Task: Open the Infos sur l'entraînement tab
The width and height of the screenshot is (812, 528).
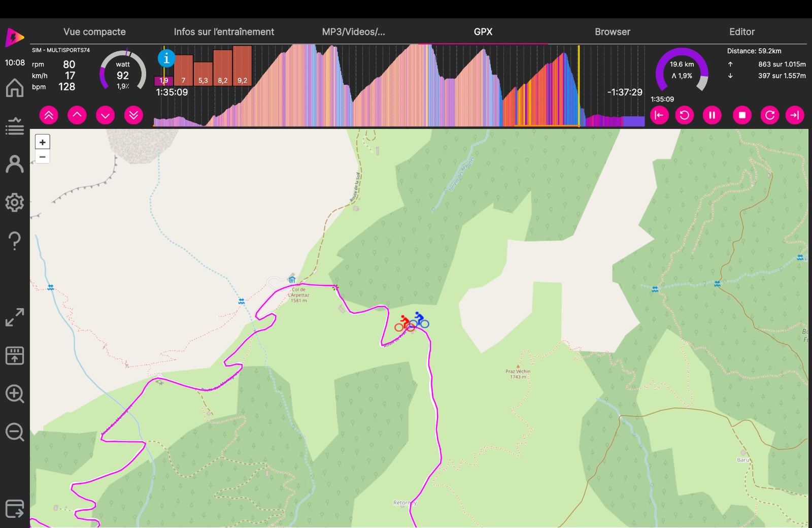Action: pos(224,31)
